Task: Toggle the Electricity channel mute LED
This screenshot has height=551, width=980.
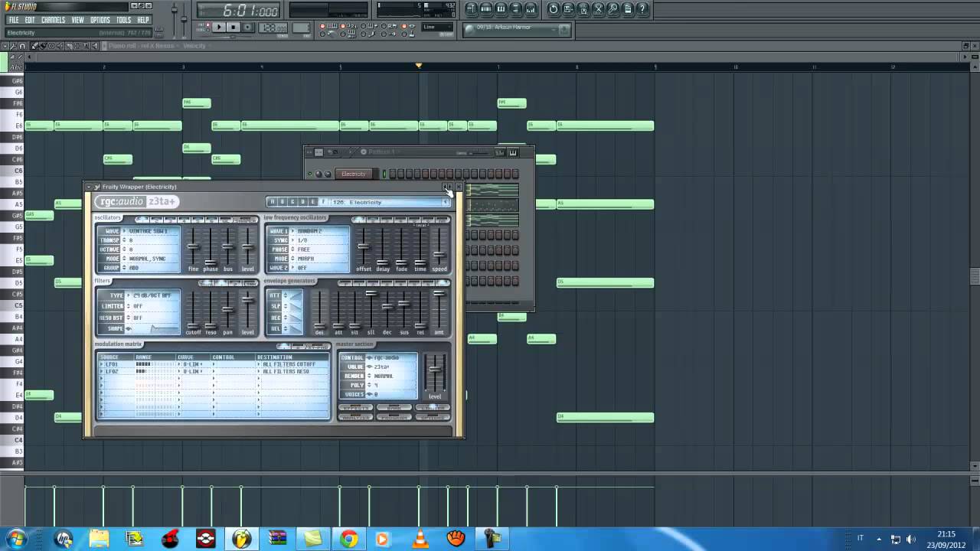Action: point(310,174)
